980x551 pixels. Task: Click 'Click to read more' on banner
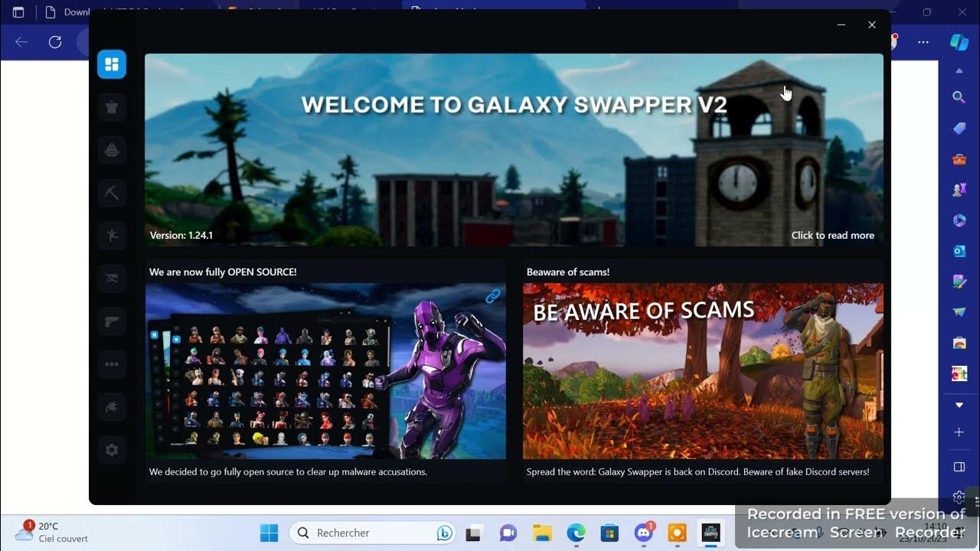(832, 235)
